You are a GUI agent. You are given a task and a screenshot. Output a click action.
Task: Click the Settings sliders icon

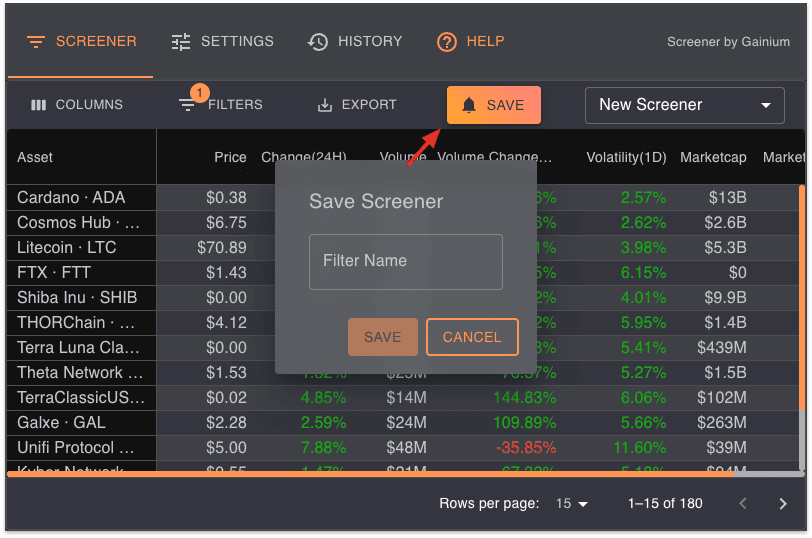[181, 42]
